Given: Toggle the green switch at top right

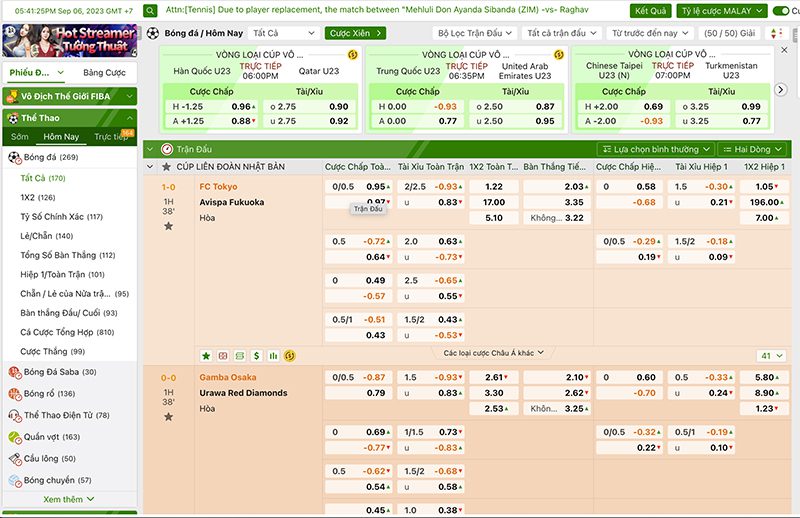Looking at the screenshot, I should (781, 11).
